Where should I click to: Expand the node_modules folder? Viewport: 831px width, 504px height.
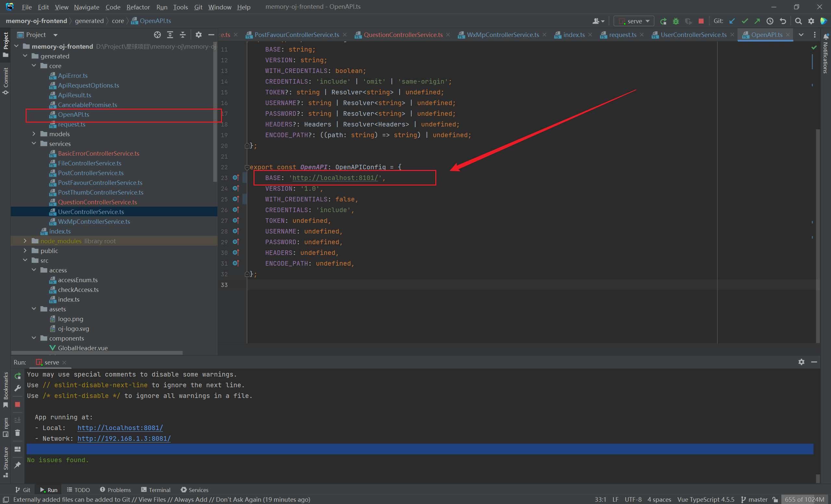pos(25,241)
